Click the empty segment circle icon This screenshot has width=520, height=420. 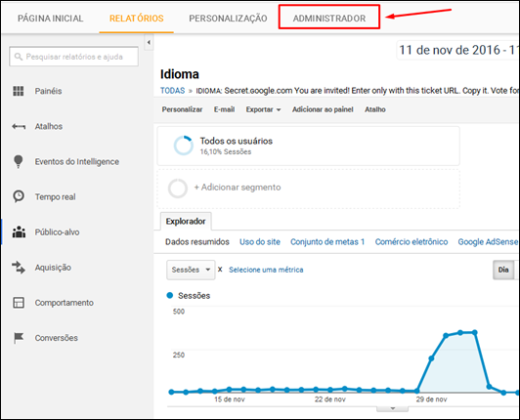pos(178,189)
